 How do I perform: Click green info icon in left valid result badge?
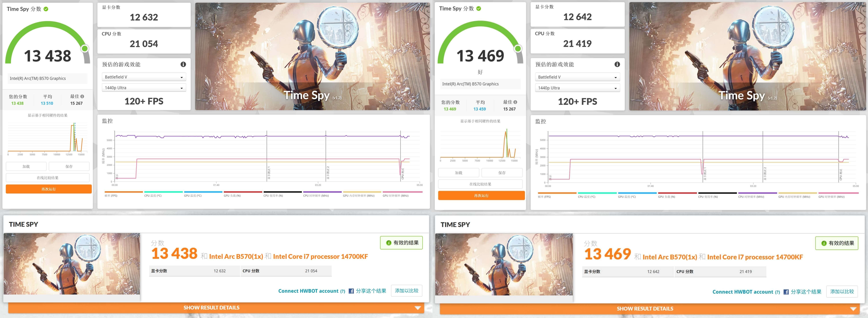(389, 243)
